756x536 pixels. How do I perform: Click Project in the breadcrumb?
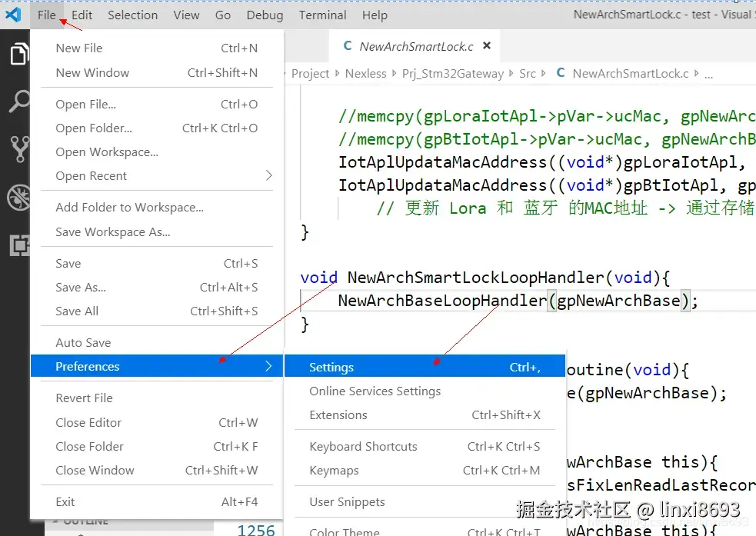click(310, 73)
